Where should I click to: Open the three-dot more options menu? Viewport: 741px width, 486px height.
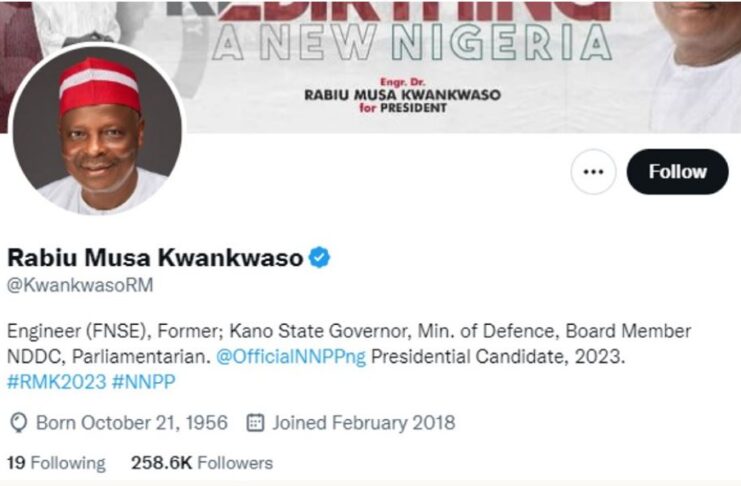coord(593,172)
